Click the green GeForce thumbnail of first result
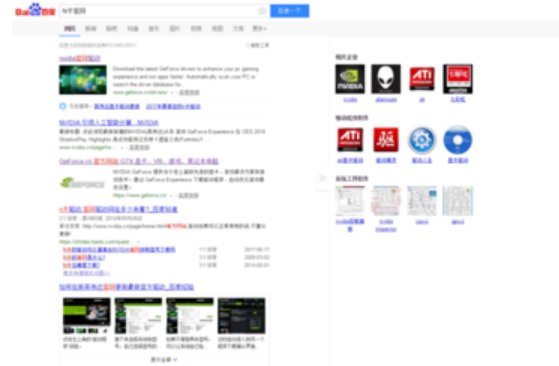The height and width of the screenshot is (366, 559). [x=83, y=79]
